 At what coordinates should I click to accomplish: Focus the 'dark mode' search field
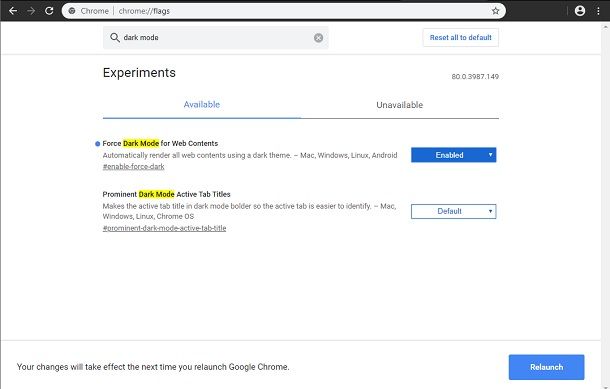[x=216, y=38]
